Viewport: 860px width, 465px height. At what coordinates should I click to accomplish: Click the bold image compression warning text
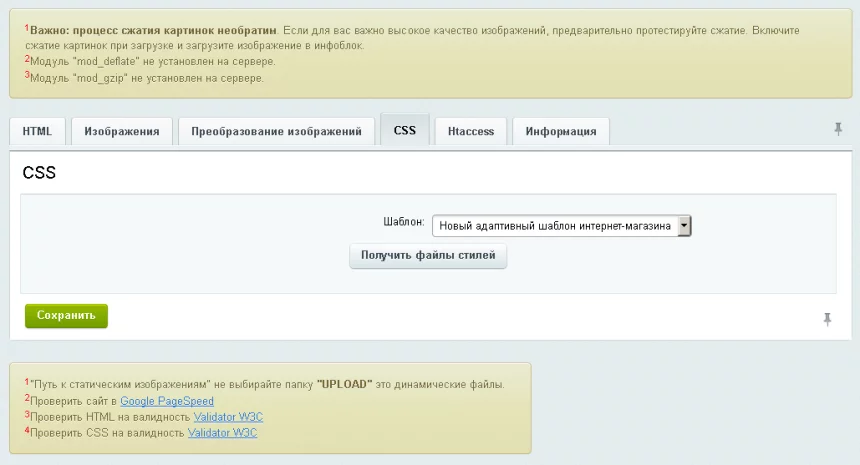(153, 31)
